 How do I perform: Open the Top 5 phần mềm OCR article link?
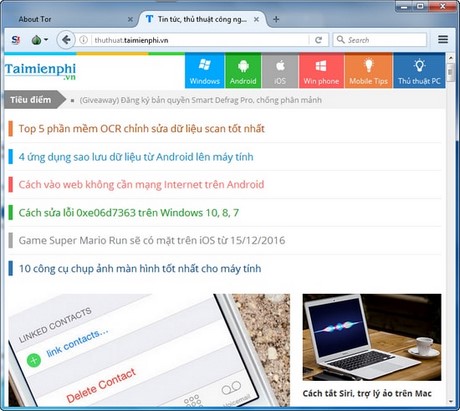[x=142, y=129]
